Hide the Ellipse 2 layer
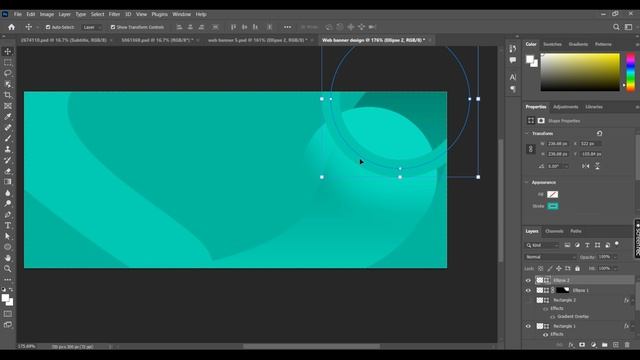The height and width of the screenshot is (360, 640). pyautogui.click(x=528, y=280)
